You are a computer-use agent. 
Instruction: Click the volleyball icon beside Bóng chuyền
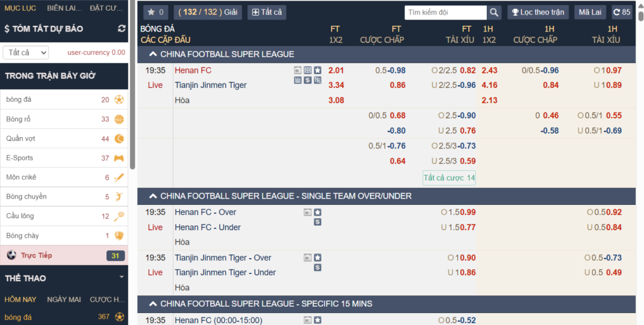click(119, 197)
